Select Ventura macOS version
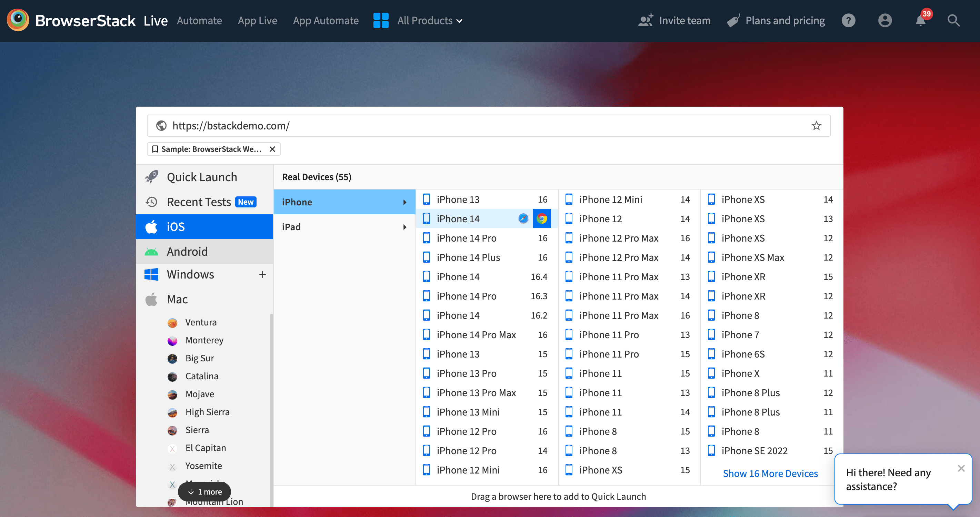This screenshot has width=980, height=517. [200, 322]
